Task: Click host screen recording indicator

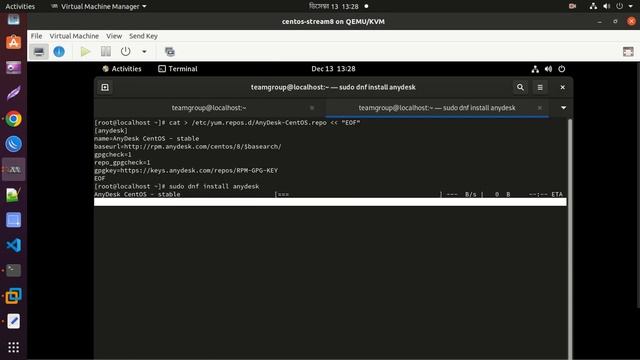Action: tap(572, 6)
